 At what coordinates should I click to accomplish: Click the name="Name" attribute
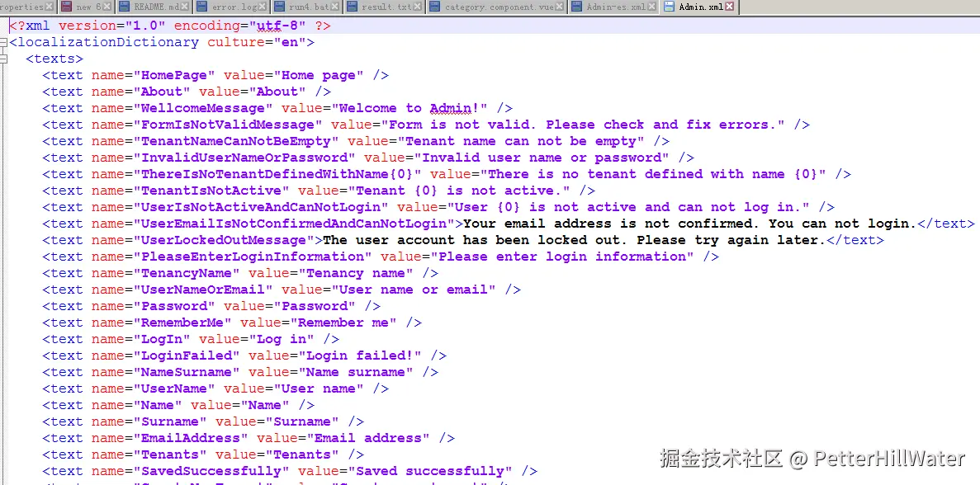[x=137, y=405]
